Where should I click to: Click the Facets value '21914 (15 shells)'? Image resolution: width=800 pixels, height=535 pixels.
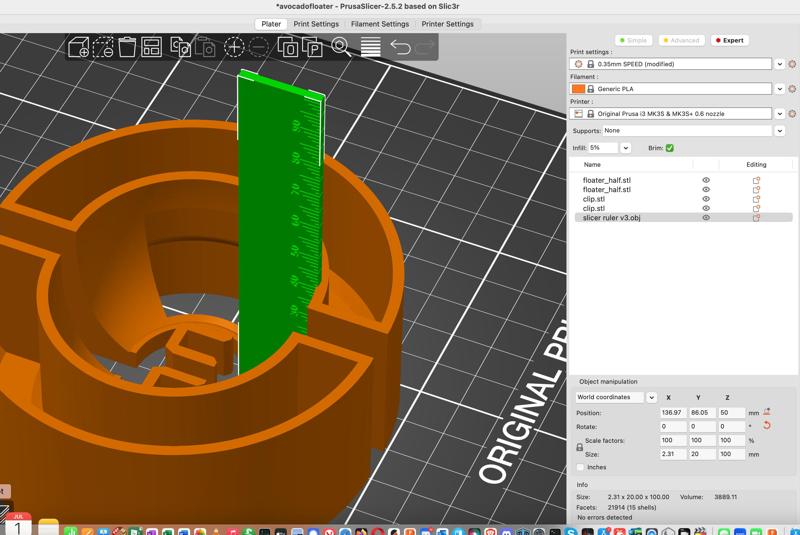click(632, 507)
